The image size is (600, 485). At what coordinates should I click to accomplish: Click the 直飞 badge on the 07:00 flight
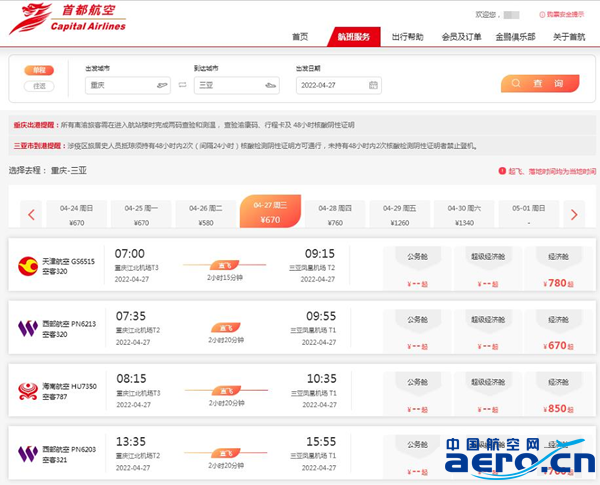click(225, 265)
